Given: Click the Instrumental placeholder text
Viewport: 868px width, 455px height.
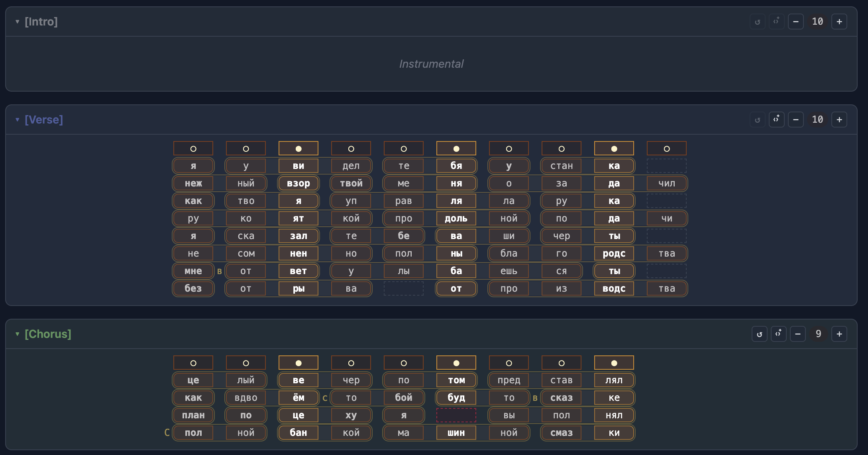Looking at the screenshot, I should (431, 64).
